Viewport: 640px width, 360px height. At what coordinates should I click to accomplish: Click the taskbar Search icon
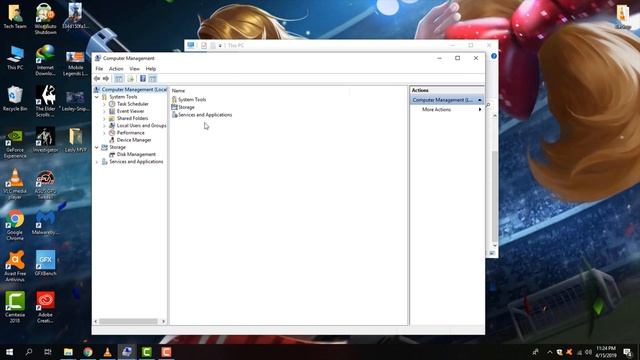click(29, 352)
